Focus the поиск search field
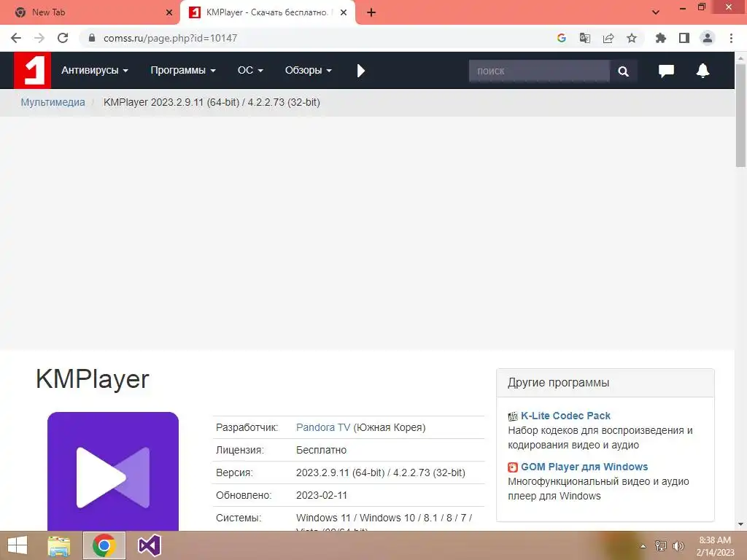Screen dimensions: 747x560 point(539,71)
